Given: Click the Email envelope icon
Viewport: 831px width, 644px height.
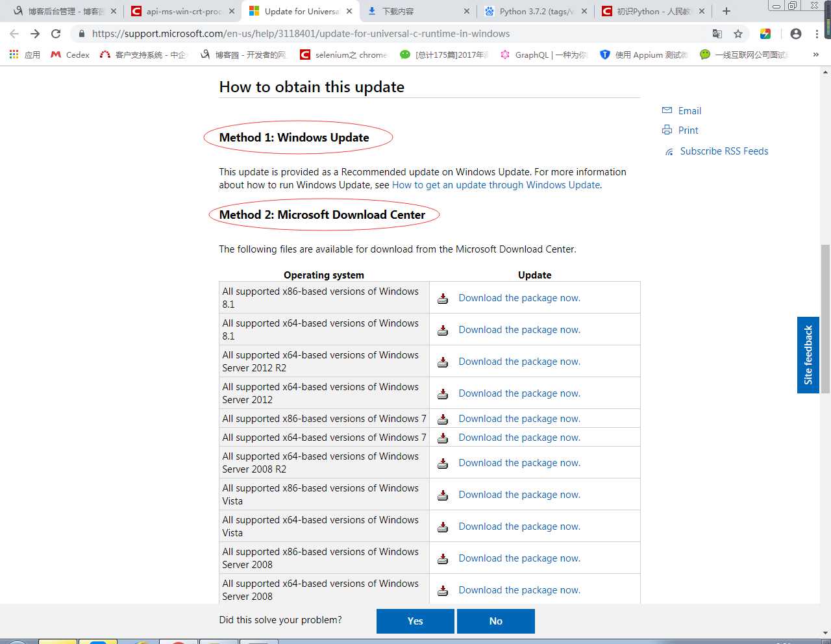Looking at the screenshot, I should pos(667,110).
